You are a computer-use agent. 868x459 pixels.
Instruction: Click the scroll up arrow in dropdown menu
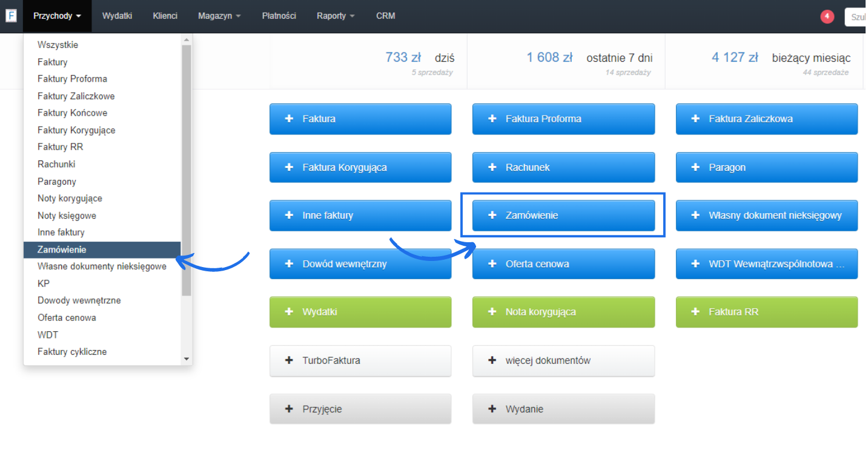[x=187, y=39]
